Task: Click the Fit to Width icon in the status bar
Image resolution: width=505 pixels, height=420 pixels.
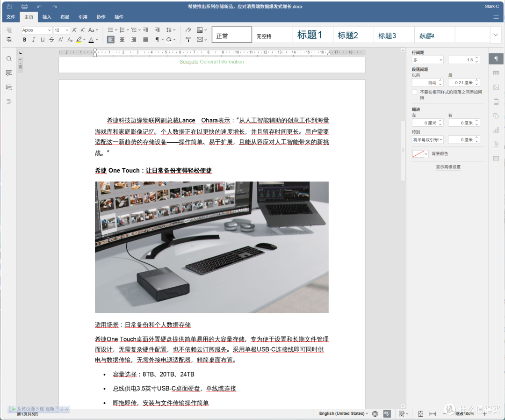Action: click(433, 414)
